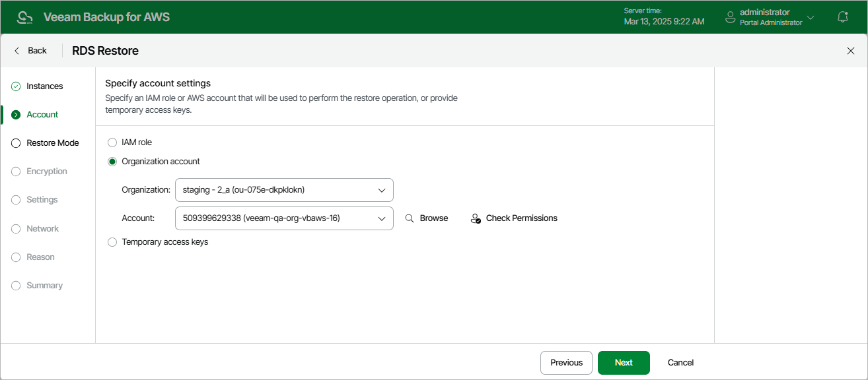Cancel the restore wizard

[680, 362]
